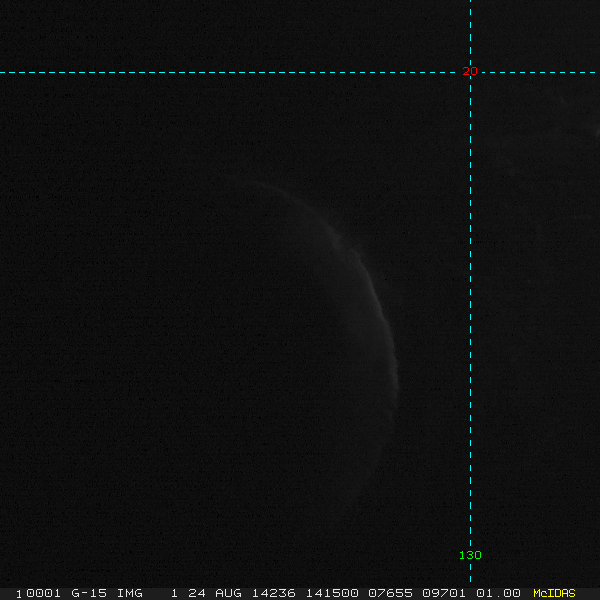This screenshot has height=600, width=600.
Task: Select the G-15 satellite identifier
Action: 89,593
